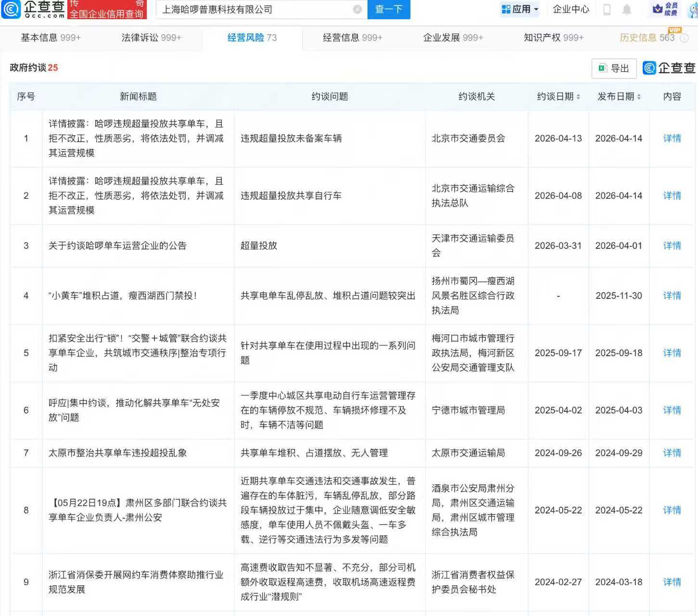Open 详情 for the 瘦西湖西门禁投 row

[672, 296]
